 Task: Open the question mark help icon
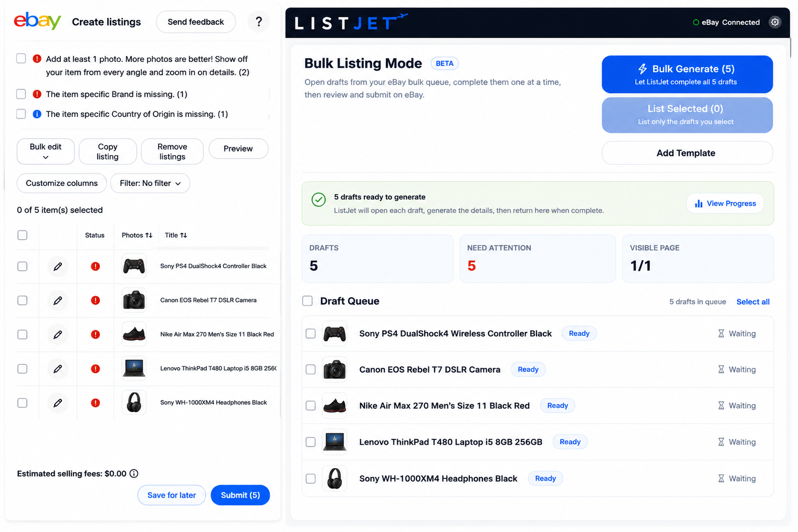coord(258,22)
